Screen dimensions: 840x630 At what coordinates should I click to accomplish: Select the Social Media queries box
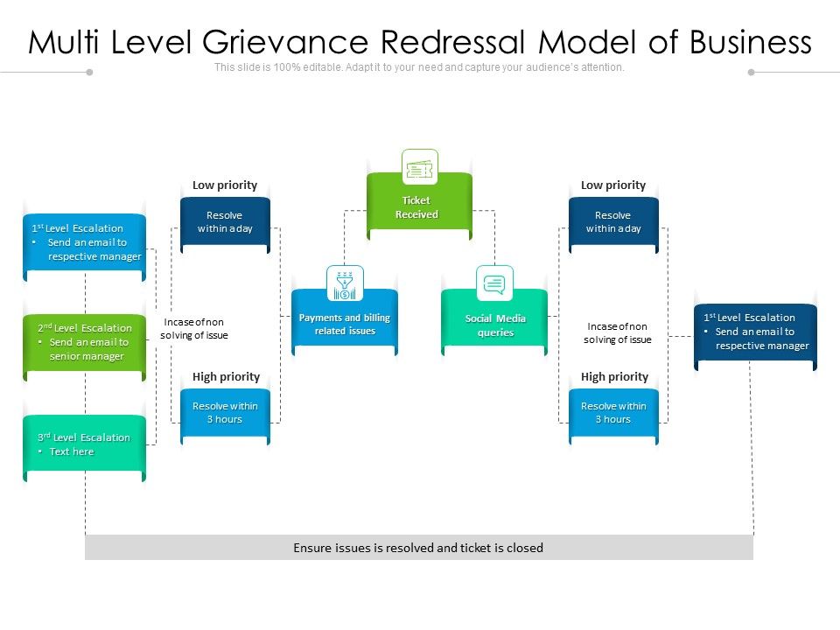pos(493,323)
